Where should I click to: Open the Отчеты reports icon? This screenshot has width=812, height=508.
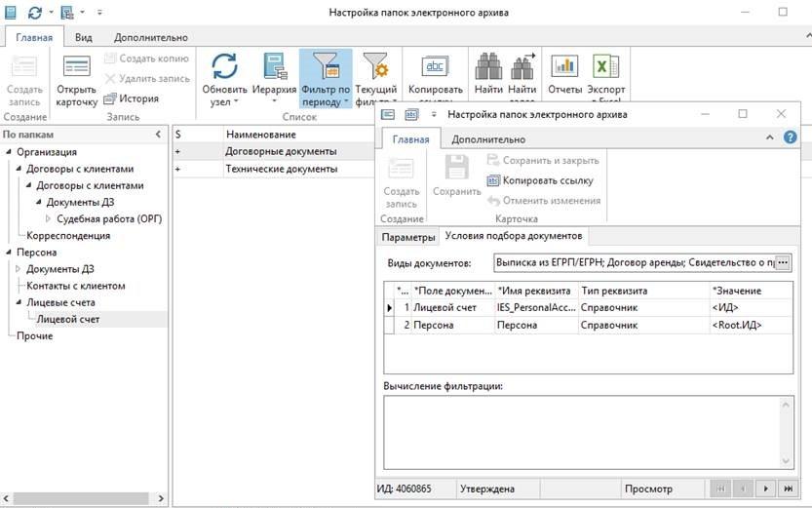[564, 66]
